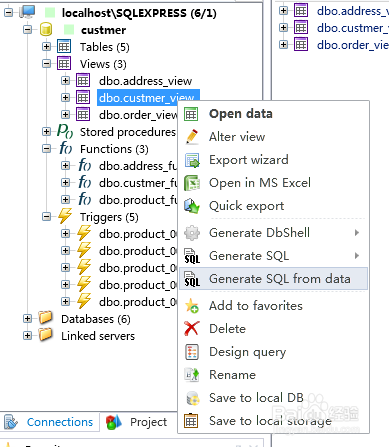Expand dbo.order_view in the left tree
The width and height of the screenshot is (389, 447).
click(x=66, y=115)
